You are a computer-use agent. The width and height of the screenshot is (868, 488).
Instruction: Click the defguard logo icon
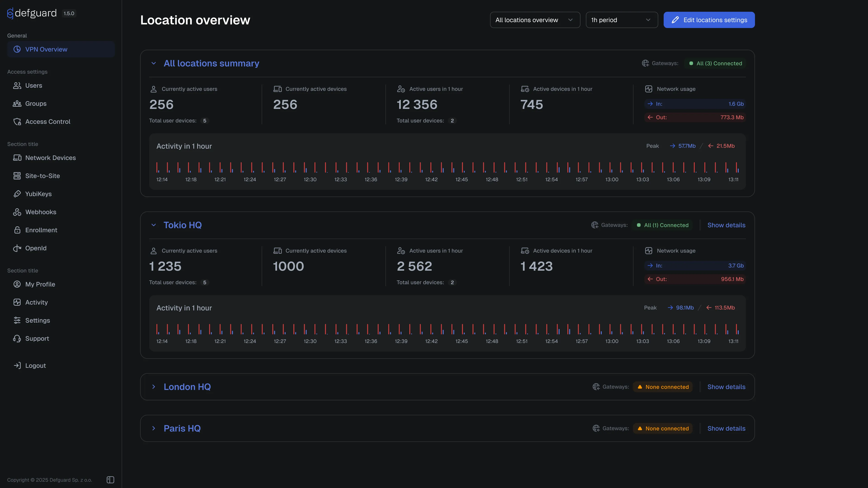point(10,13)
